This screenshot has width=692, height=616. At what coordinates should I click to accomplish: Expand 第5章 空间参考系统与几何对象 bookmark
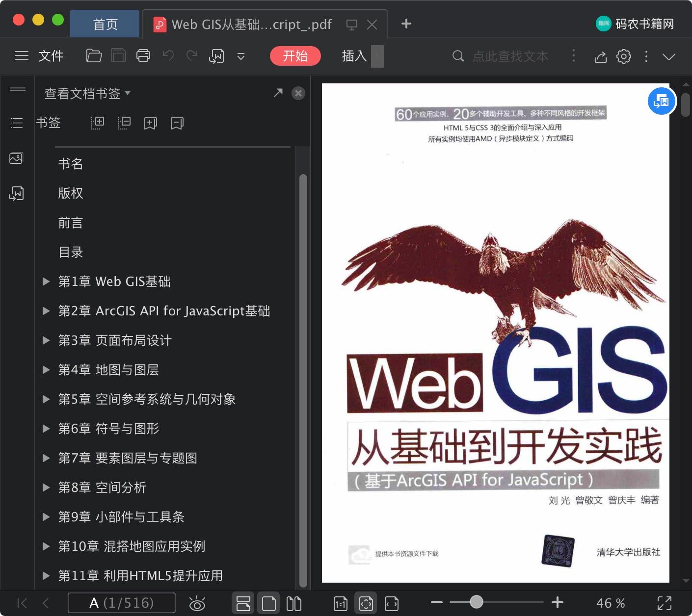tap(46, 399)
